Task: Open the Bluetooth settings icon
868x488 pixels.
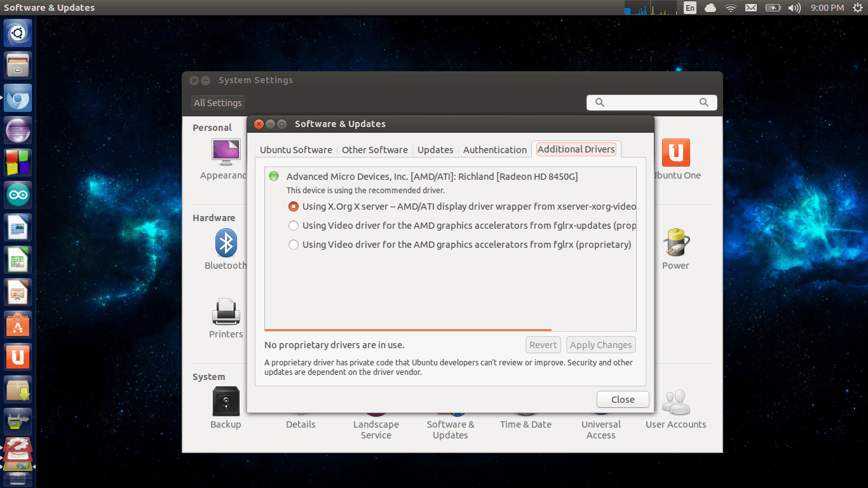Action: pyautogui.click(x=226, y=243)
